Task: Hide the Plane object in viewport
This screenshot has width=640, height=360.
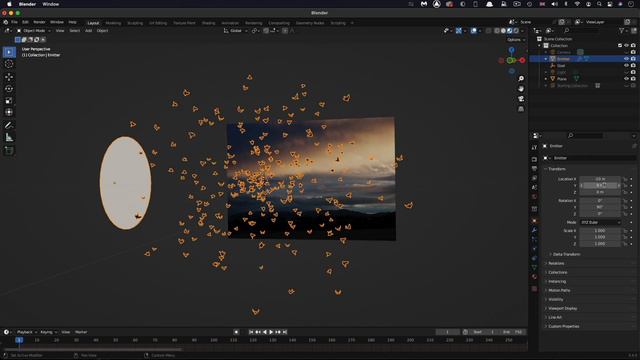Action: click(x=626, y=79)
